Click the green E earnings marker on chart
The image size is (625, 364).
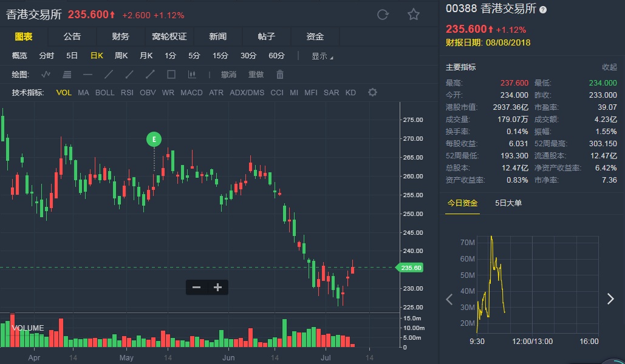[154, 140]
